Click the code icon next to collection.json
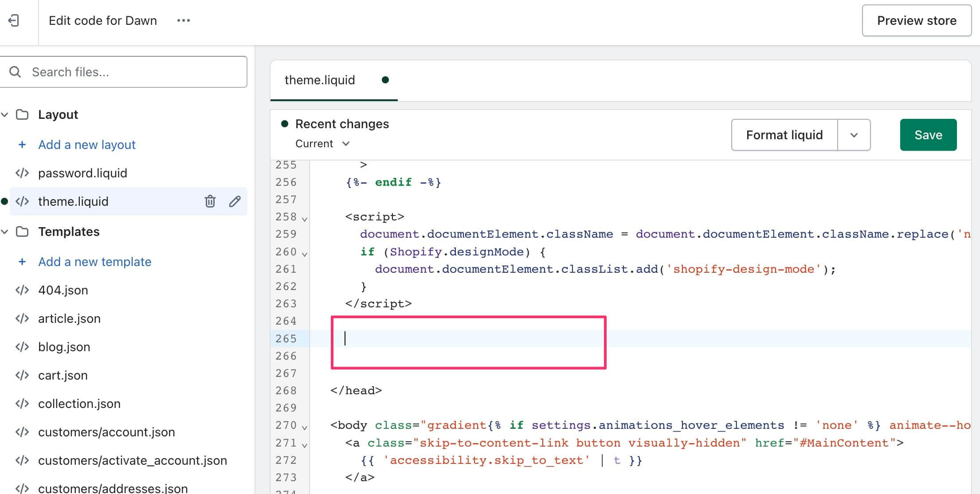Viewport: 980px width, 494px height. [x=22, y=404]
